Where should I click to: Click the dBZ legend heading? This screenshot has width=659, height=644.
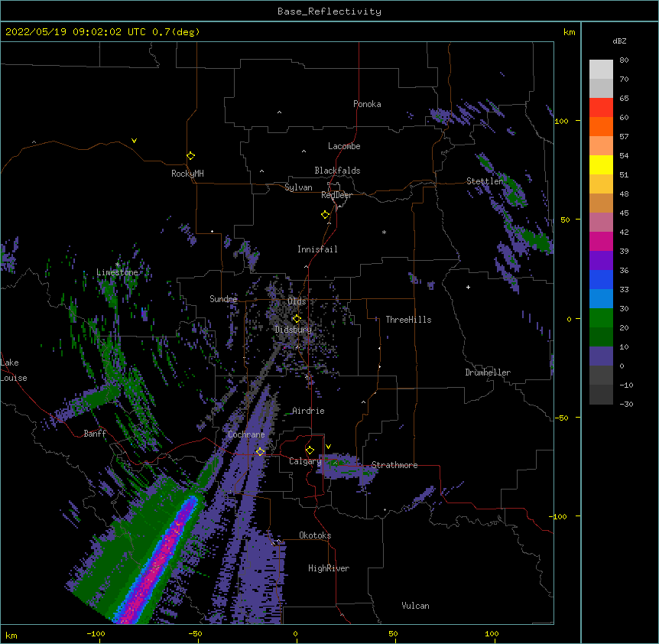coord(619,41)
